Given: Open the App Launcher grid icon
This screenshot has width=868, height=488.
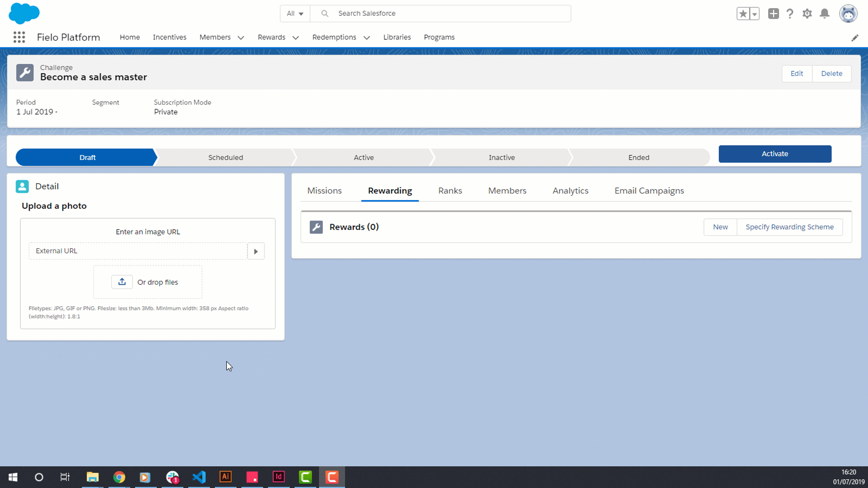Looking at the screenshot, I should point(19,37).
